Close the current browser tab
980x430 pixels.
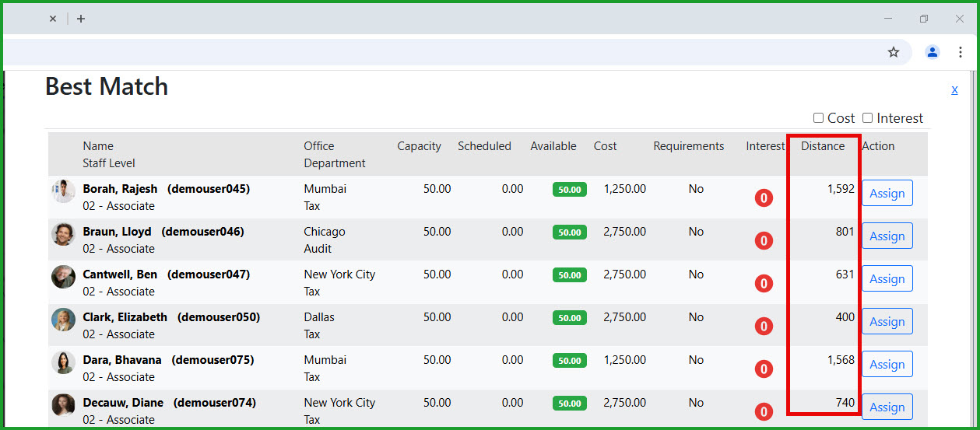[x=53, y=19]
